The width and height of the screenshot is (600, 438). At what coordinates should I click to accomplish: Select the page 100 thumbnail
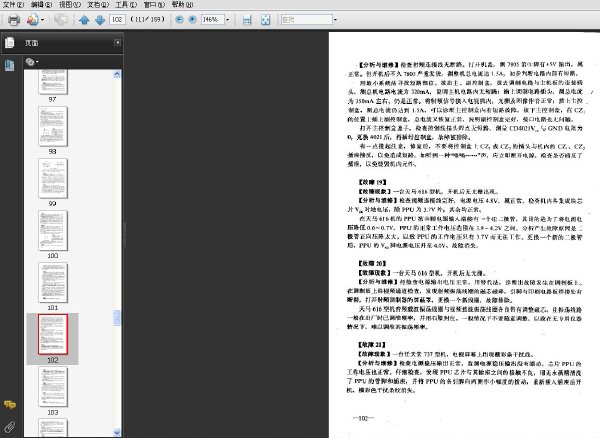point(53,230)
